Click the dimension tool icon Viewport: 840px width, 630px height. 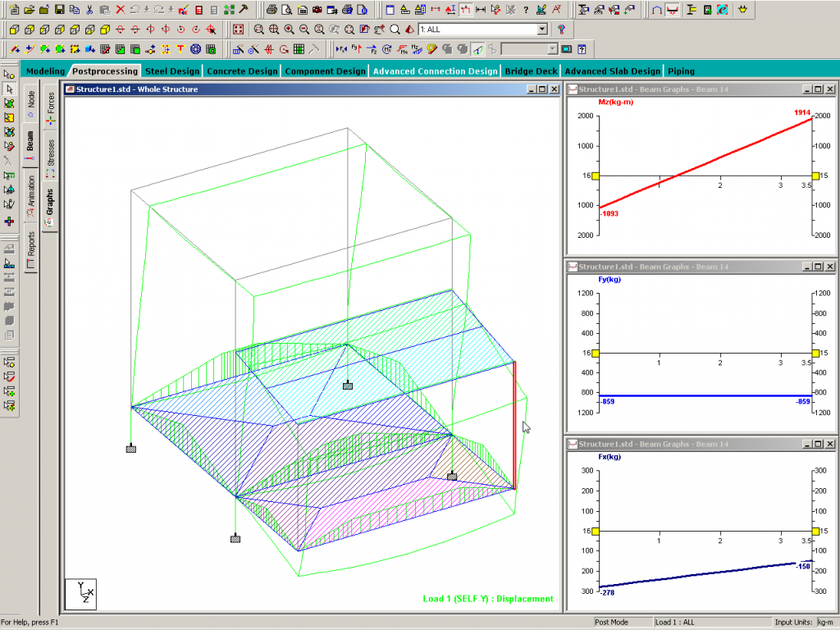(481, 10)
